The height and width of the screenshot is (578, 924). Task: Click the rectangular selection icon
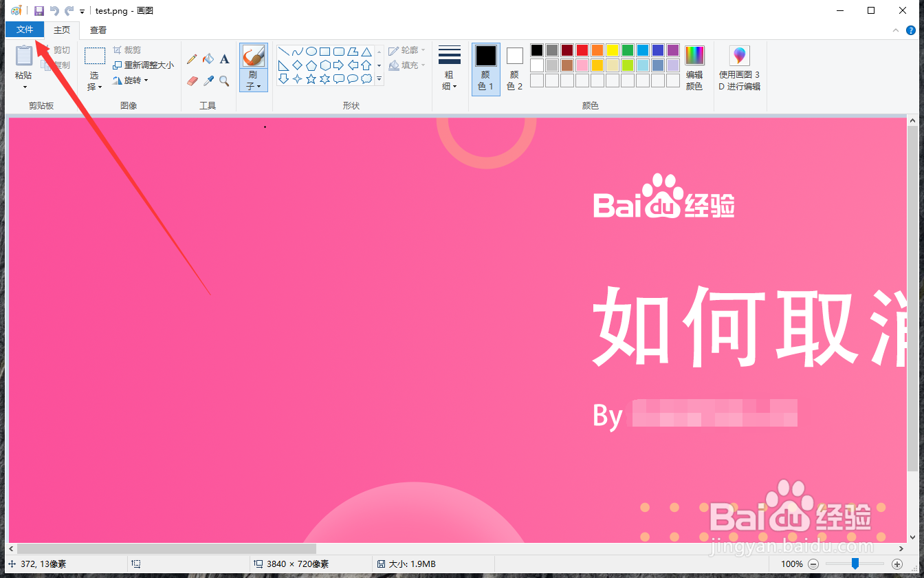[94, 56]
